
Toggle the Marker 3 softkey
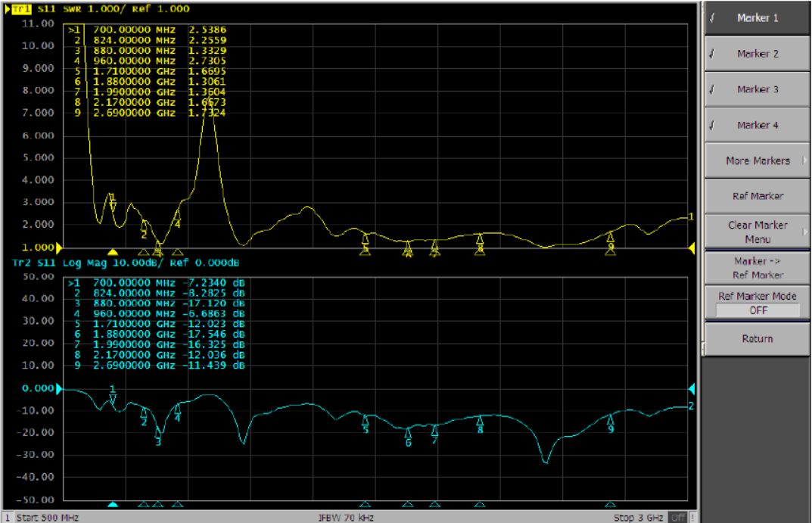click(757, 89)
